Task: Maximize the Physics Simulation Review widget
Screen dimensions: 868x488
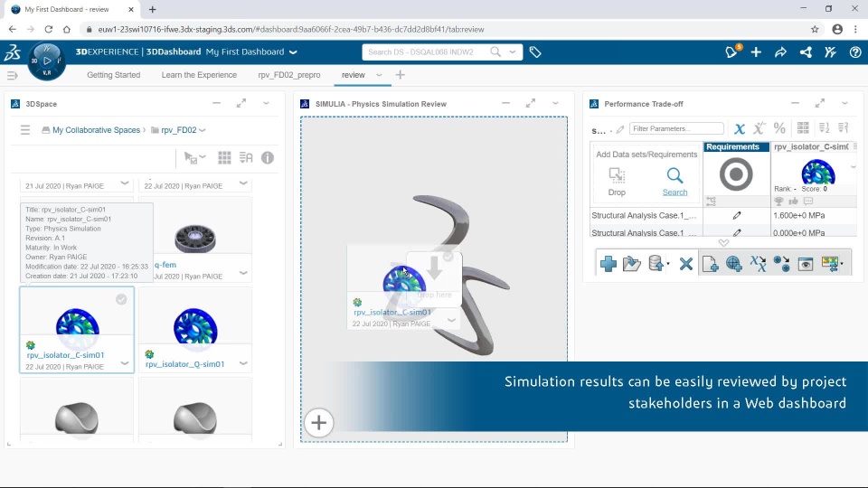Action: pyautogui.click(x=531, y=103)
